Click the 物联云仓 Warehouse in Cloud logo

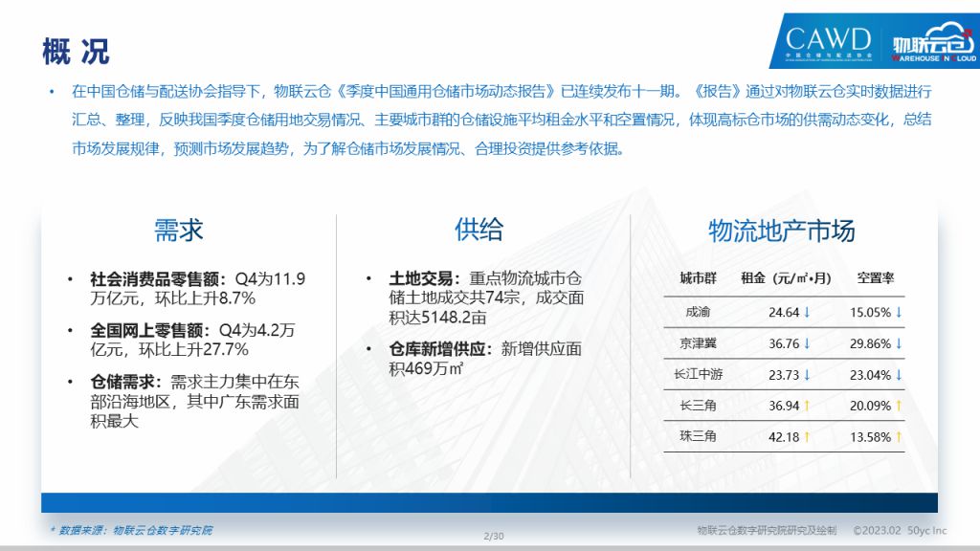tap(934, 42)
